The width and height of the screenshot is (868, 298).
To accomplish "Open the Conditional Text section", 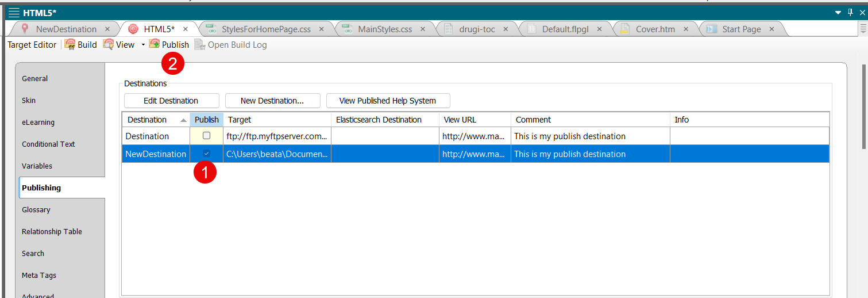I will (x=60, y=144).
